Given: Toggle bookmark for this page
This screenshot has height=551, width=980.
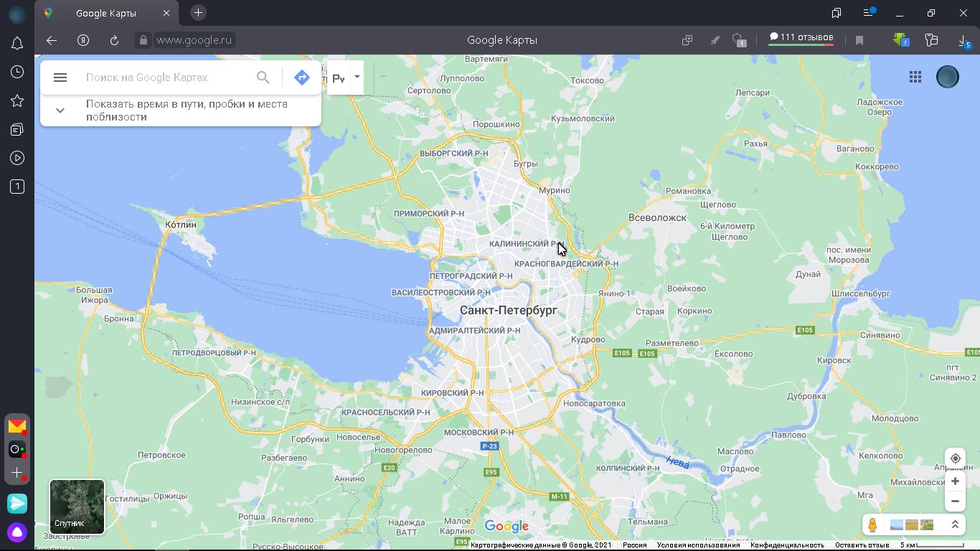Looking at the screenshot, I should tap(859, 40).
